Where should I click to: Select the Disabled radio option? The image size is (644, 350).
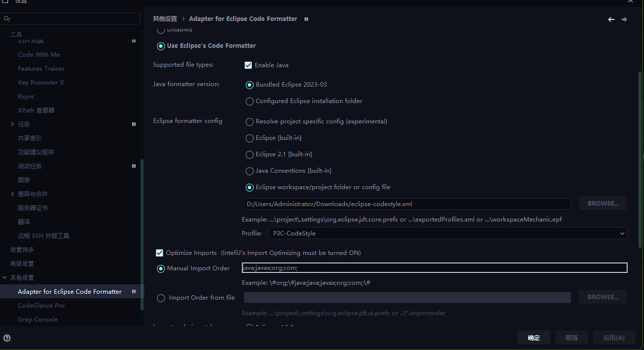point(161,29)
